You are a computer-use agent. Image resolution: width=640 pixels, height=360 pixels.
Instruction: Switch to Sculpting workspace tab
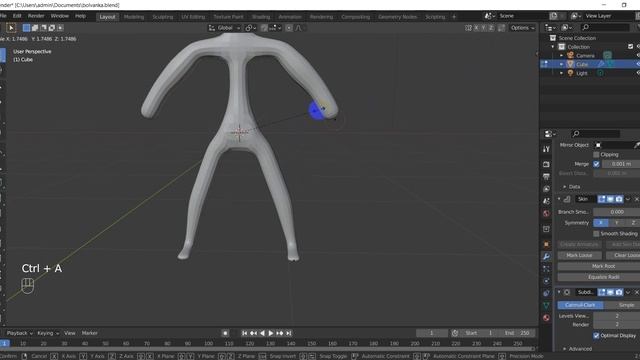163,17
